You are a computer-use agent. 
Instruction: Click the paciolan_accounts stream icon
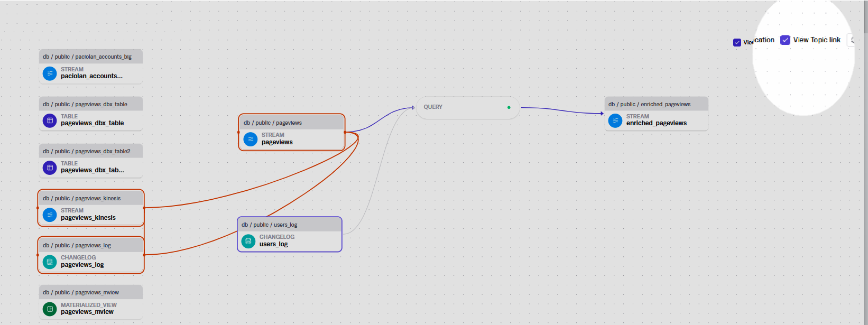point(50,73)
